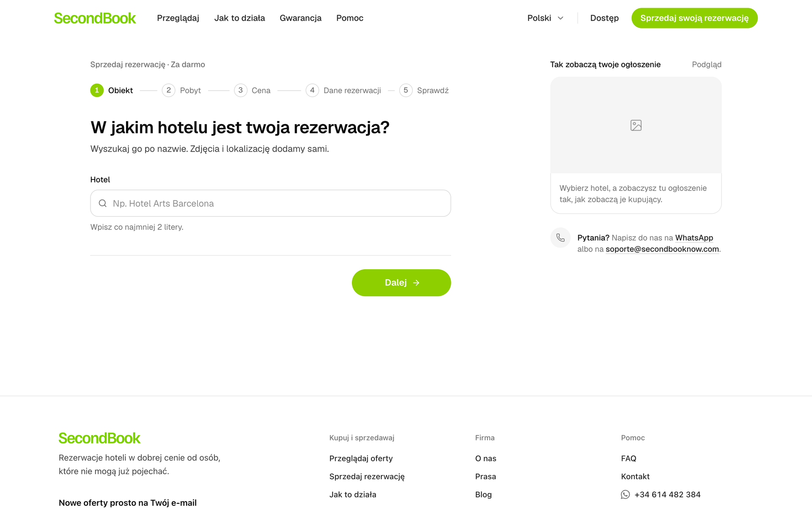Open Jak to działa in top navigation
Image resolution: width=812 pixels, height=508 pixels.
pos(239,18)
